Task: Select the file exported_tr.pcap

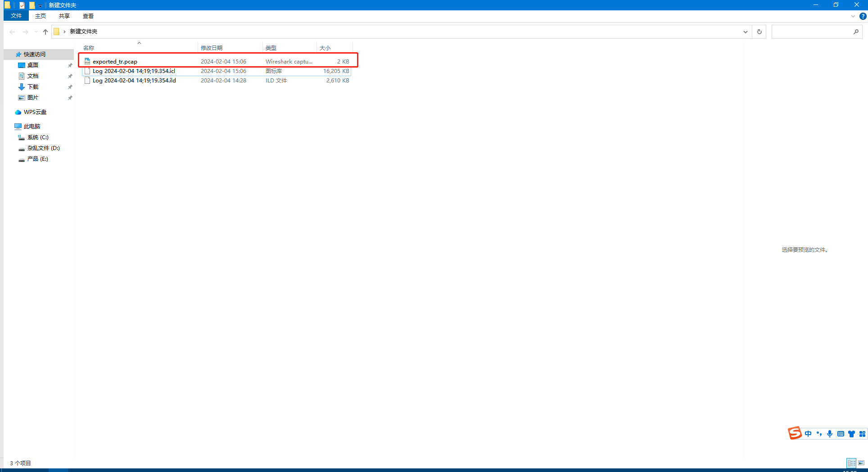Action: [217, 62]
